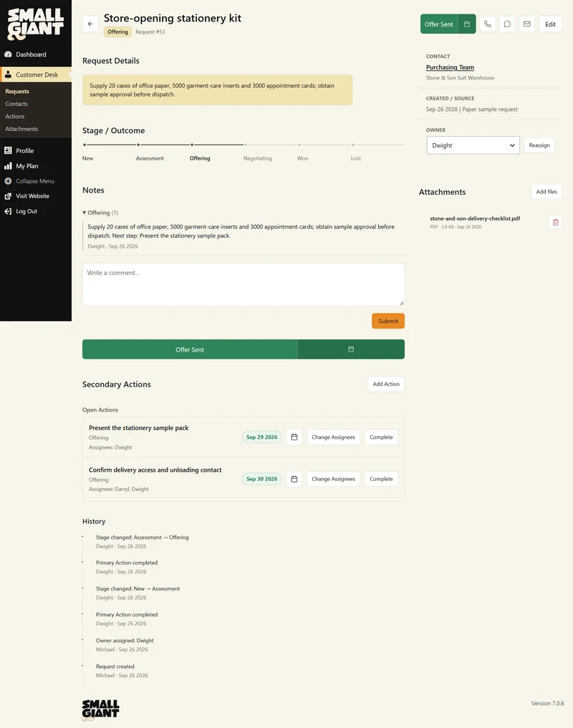Click 'Stone & Son Suit Warehouse' text
Screen dimensions: 573x728
coord(460,78)
